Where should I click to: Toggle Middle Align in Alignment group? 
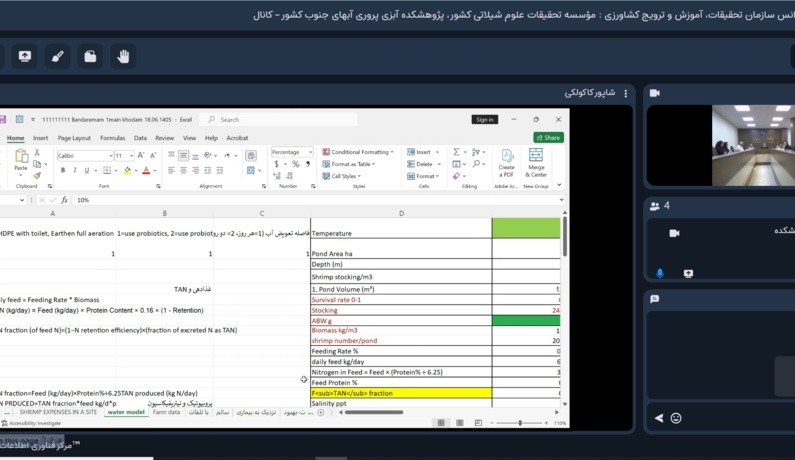pyautogui.click(x=183, y=155)
